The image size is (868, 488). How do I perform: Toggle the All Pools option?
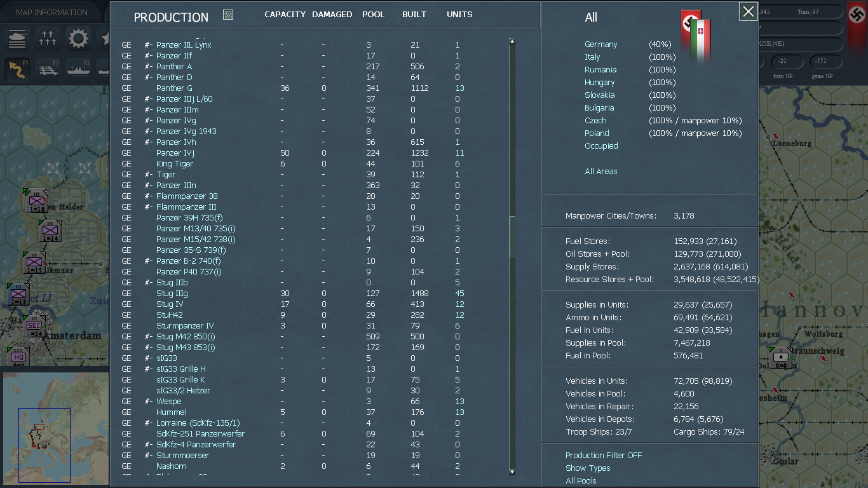pos(581,481)
